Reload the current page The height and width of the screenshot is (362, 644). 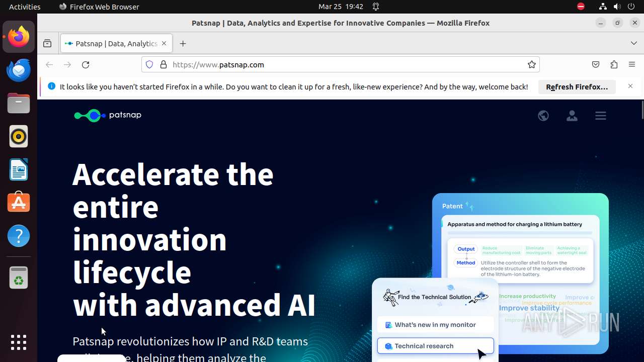coord(86,64)
